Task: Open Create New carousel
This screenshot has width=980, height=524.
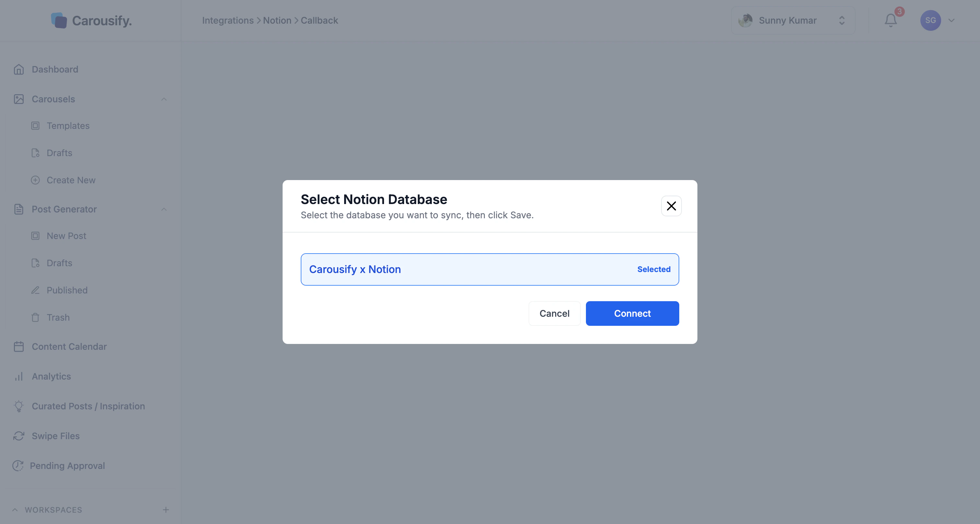Action: pyautogui.click(x=71, y=180)
